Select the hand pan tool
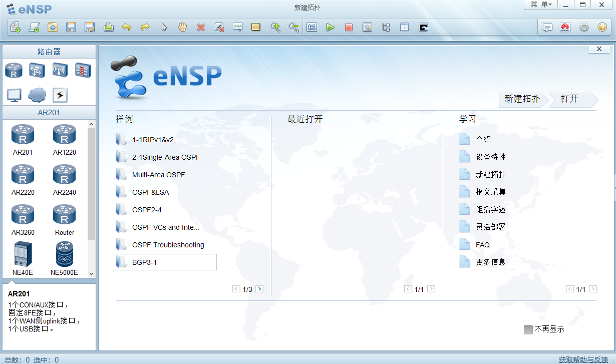This screenshot has width=616, height=364. (182, 27)
